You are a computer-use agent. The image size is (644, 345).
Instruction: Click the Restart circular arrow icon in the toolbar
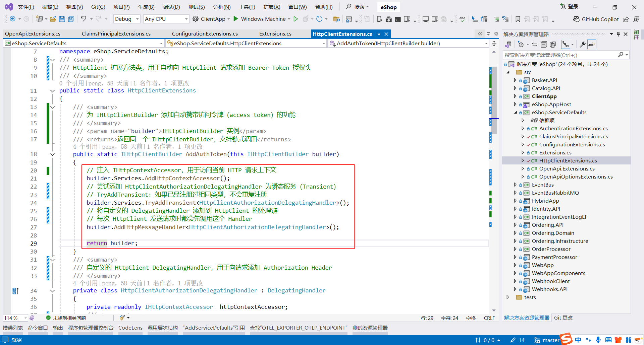[x=319, y=19]
